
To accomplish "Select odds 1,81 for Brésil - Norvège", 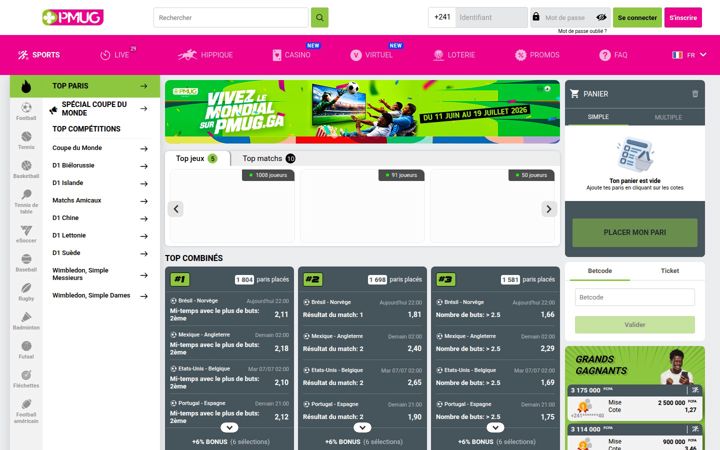I will (x=414, y=315).
